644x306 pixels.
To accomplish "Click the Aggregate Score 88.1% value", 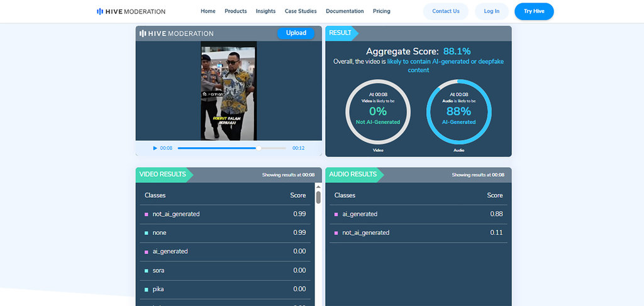I will tap(457, 52).
